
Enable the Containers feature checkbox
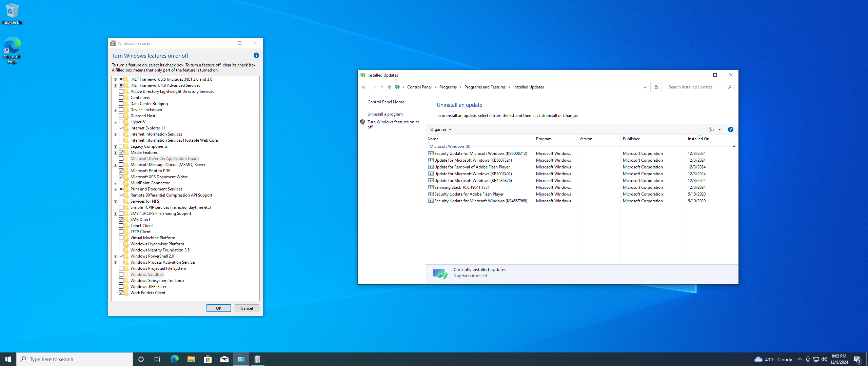click(121, 98)
